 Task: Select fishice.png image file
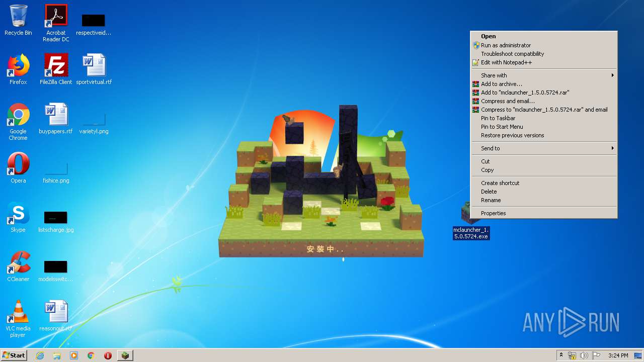coord(56,173)
